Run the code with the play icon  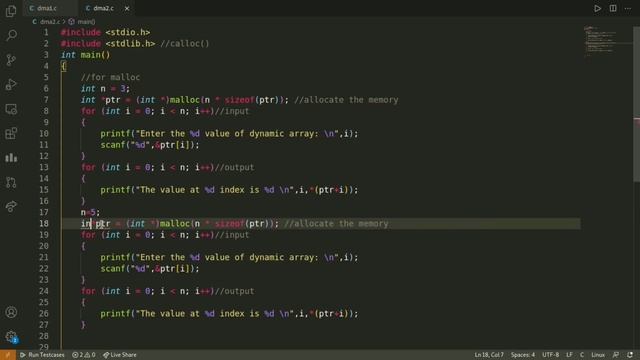pos(597,8)
